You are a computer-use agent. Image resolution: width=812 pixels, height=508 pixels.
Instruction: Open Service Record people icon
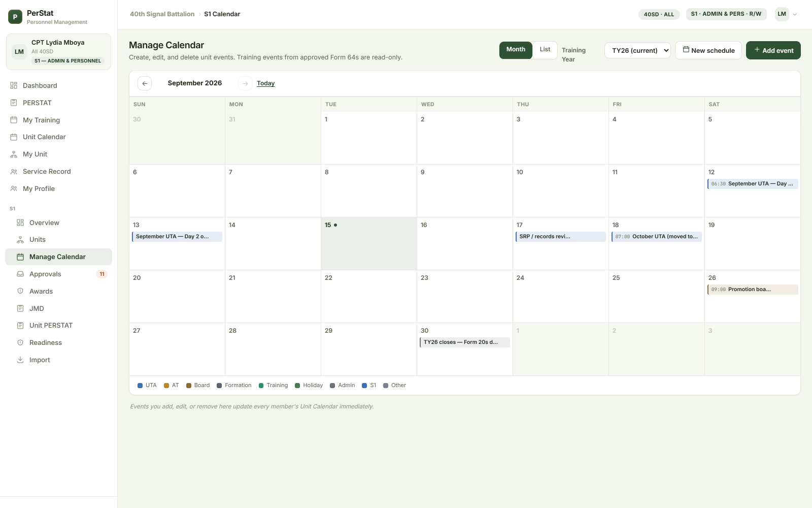click(14, 171)
